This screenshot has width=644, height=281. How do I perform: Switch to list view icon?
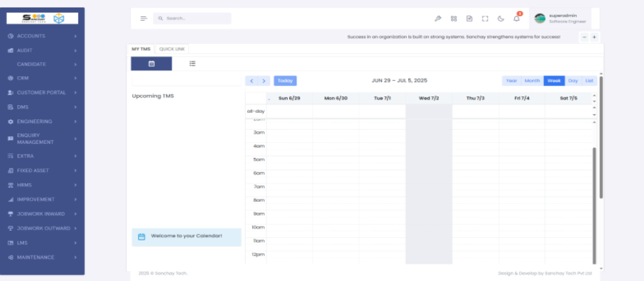click(192, 64)
